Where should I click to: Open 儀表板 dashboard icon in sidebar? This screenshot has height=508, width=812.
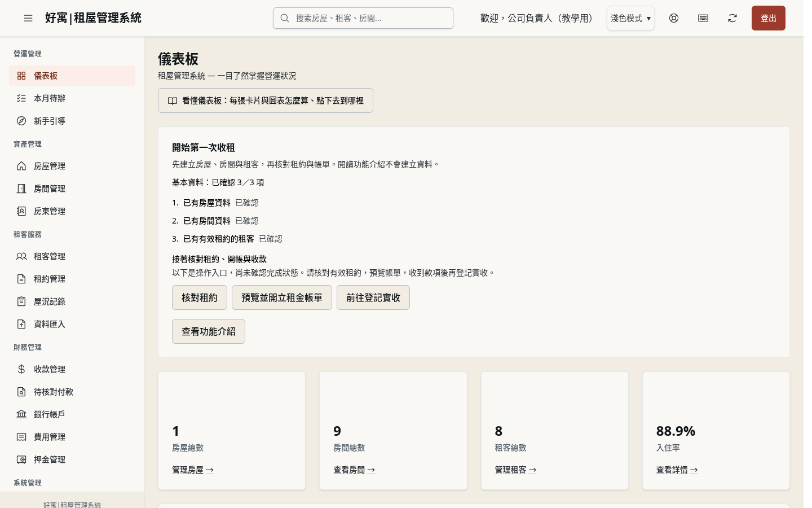[x=21, y=76]
